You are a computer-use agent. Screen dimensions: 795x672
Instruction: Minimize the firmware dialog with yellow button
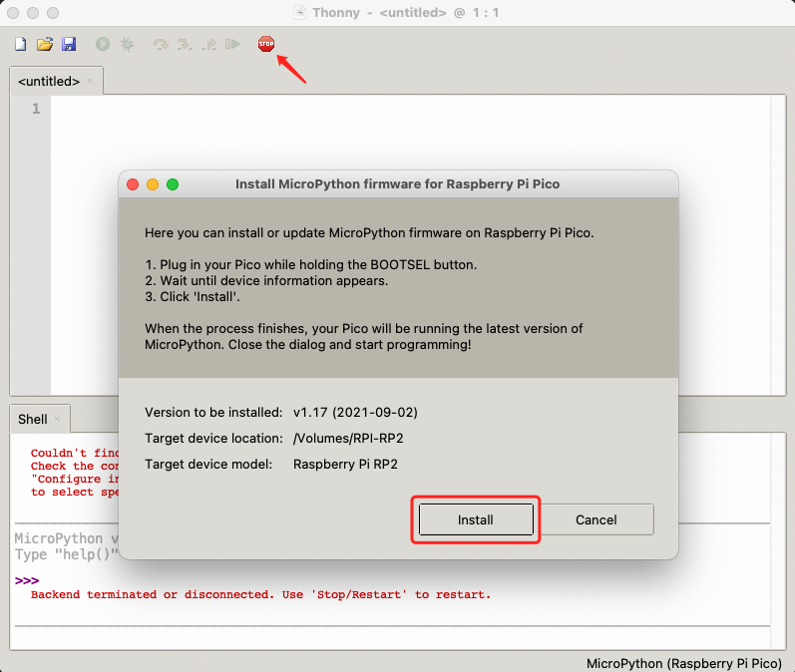click(x=153, y=184)
